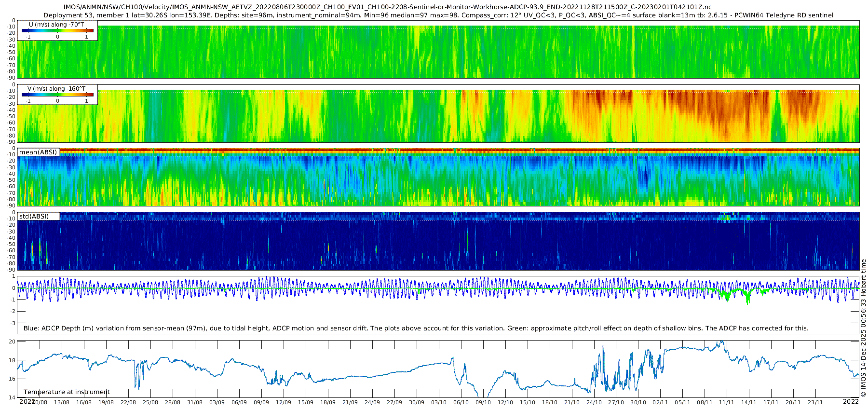The image size is (868, 410).
Task: Click the 31/08 date tick label
Action: 195,402
